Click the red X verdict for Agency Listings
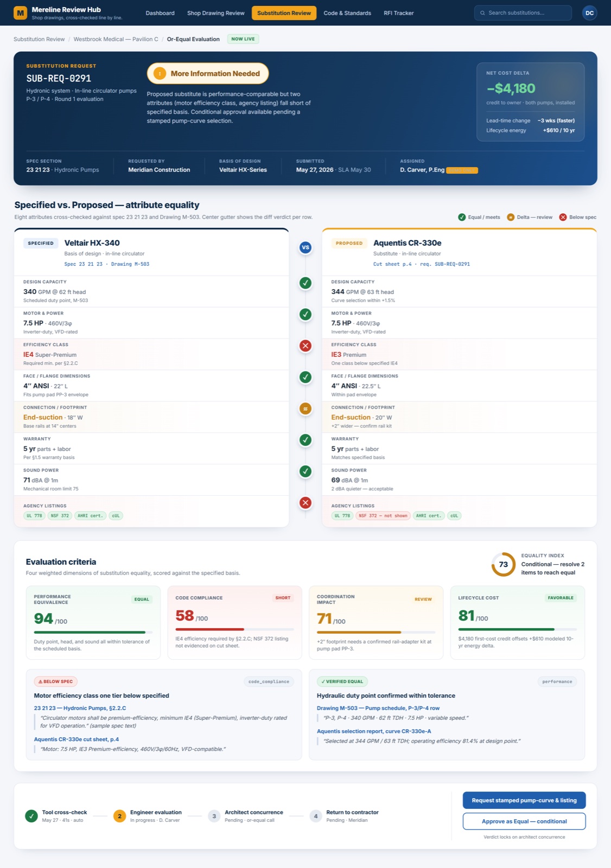The width and height of the screenshot is (611, 868). [x=305, y=503]
